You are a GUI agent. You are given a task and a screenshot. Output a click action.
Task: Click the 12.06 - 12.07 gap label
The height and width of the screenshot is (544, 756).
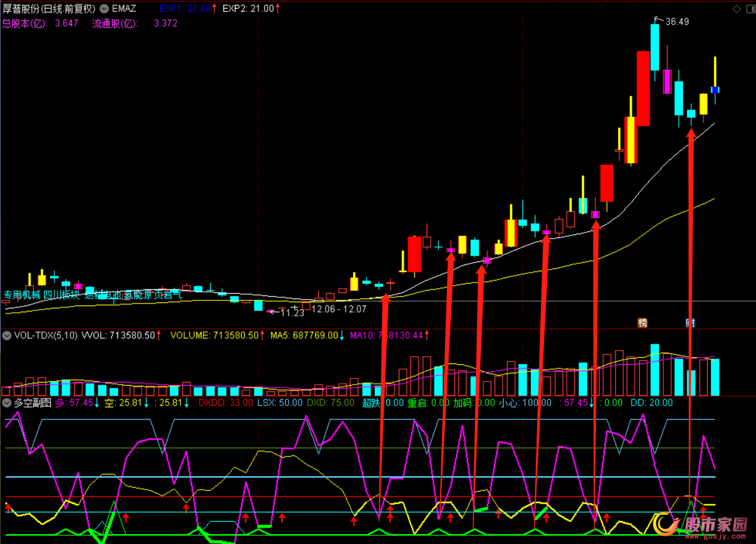point(338,308)
